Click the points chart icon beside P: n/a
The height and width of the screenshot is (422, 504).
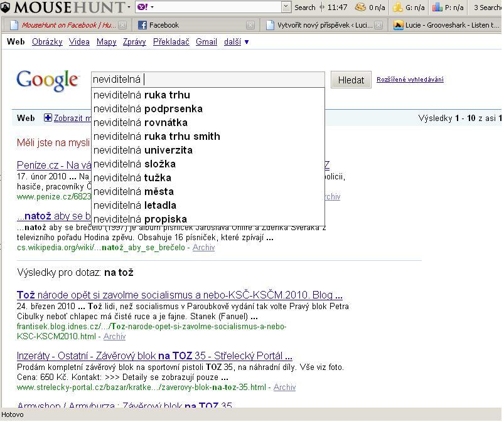click(x=437, y=7)
